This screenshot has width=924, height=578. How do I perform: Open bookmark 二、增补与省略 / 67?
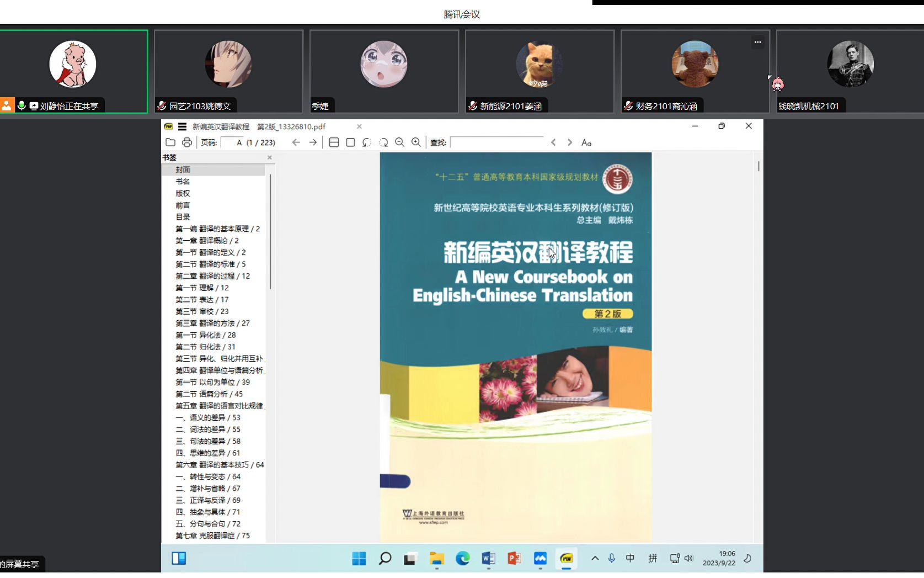[x=208, y=489]
